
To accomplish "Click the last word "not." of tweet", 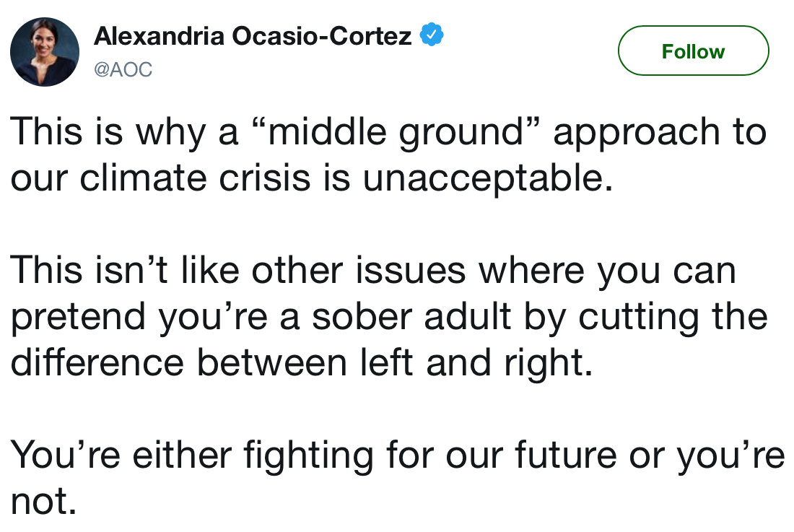I will [x=43, y=500].
